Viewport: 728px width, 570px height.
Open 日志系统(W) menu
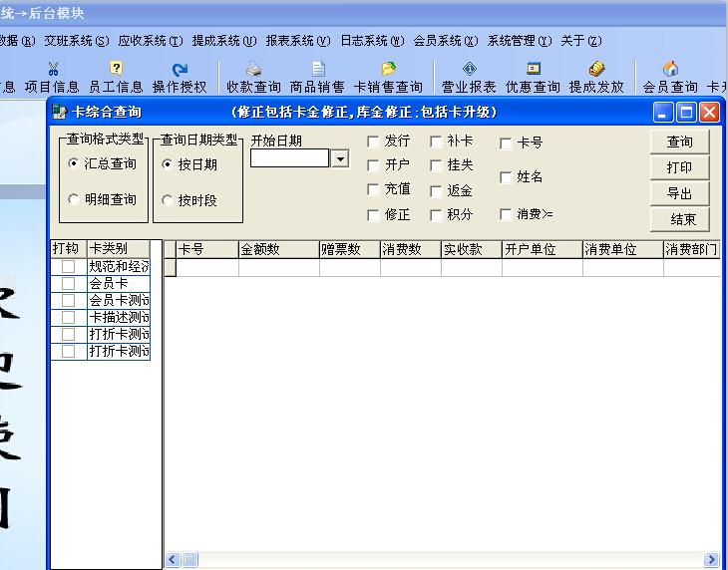point(372,41)
